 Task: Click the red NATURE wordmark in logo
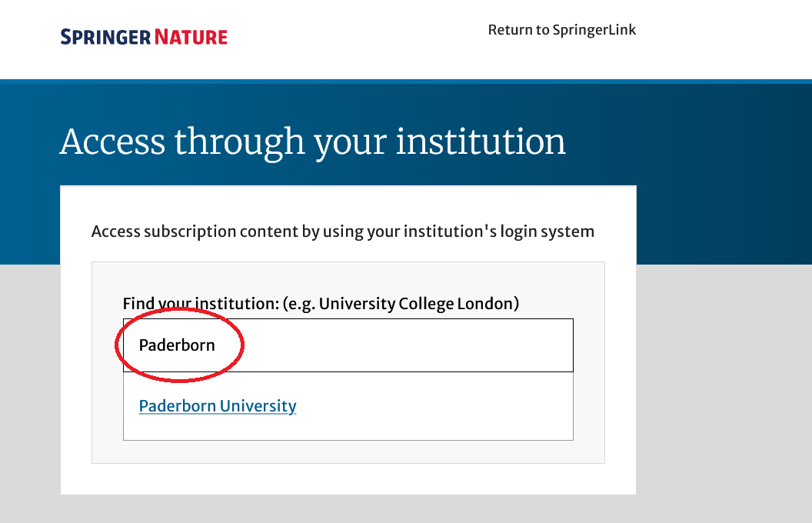[191, 37]
